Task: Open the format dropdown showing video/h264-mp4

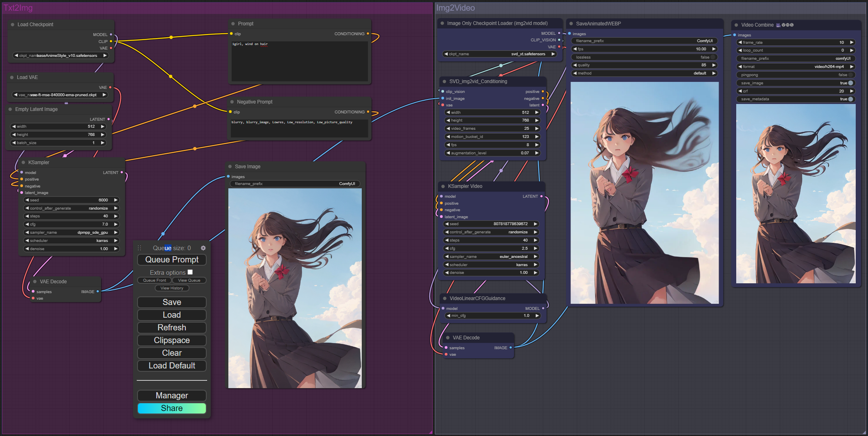Action: pos(796,67)
